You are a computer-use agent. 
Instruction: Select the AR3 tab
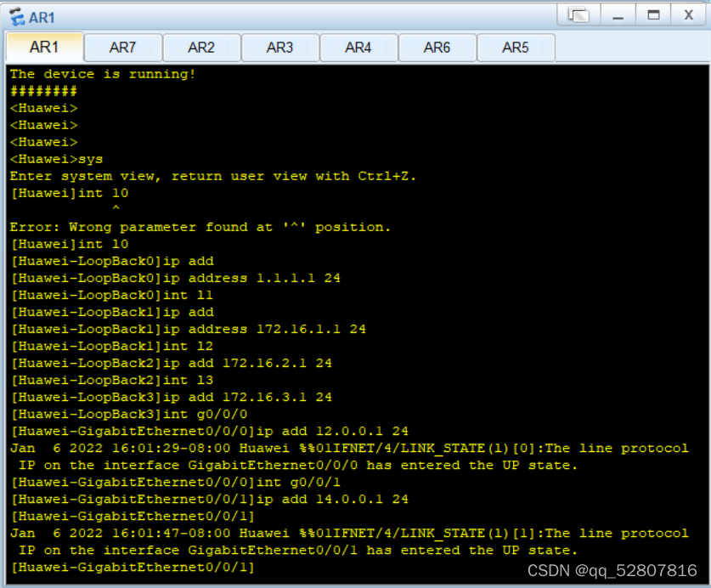tap(279, 48)
